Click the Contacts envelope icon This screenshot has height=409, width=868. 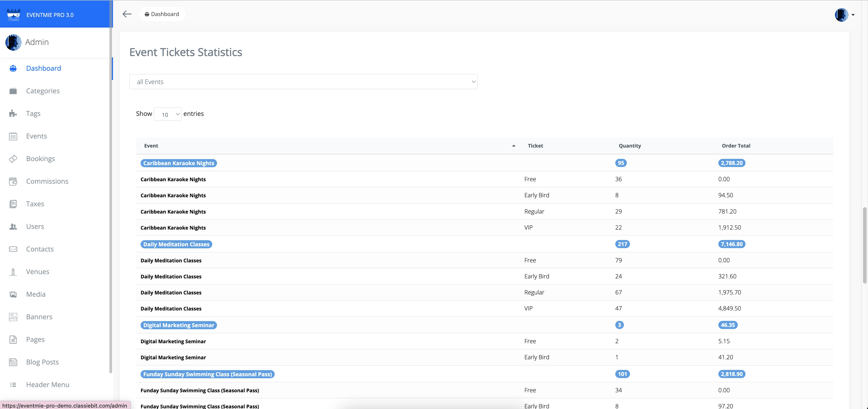coord(13,249)
